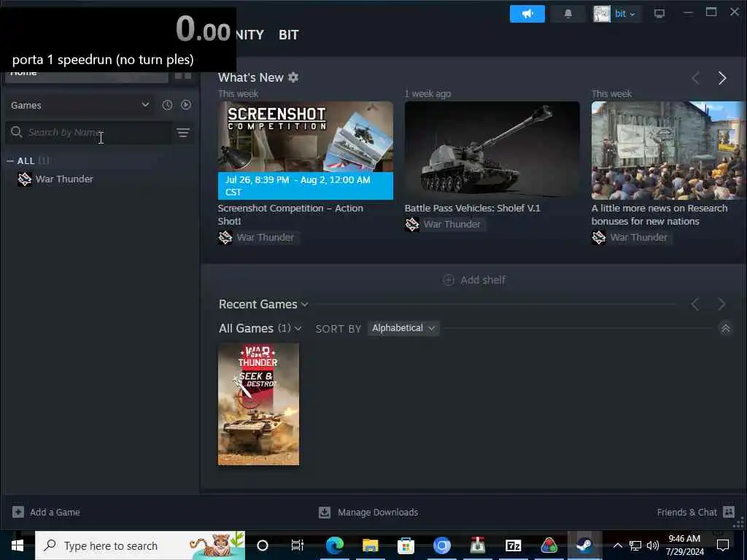Show ready to play games only
This screenshot has height=560, width=747.
[186, 105]
